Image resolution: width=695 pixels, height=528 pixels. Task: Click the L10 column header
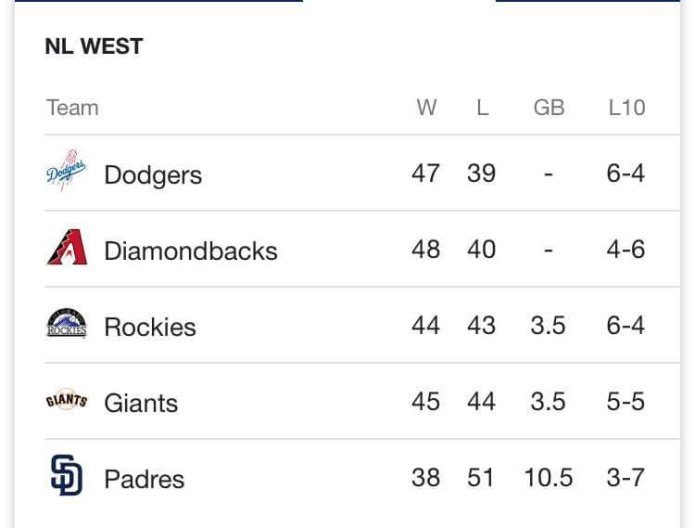point(626,108)
